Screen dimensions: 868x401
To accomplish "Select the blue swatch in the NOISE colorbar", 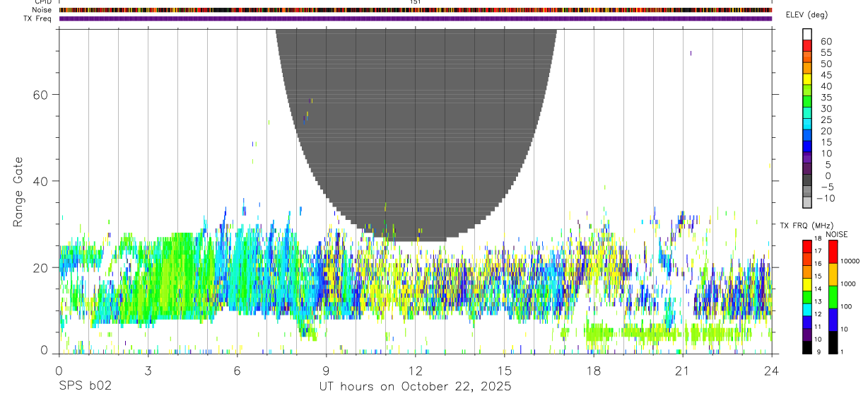I will tap(833, 320).
